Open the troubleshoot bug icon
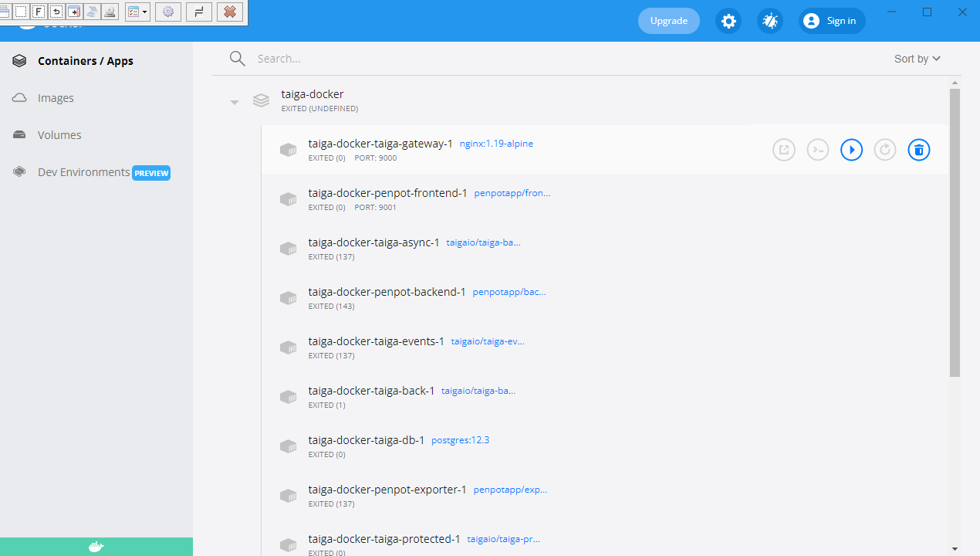 tap(770, 21)
